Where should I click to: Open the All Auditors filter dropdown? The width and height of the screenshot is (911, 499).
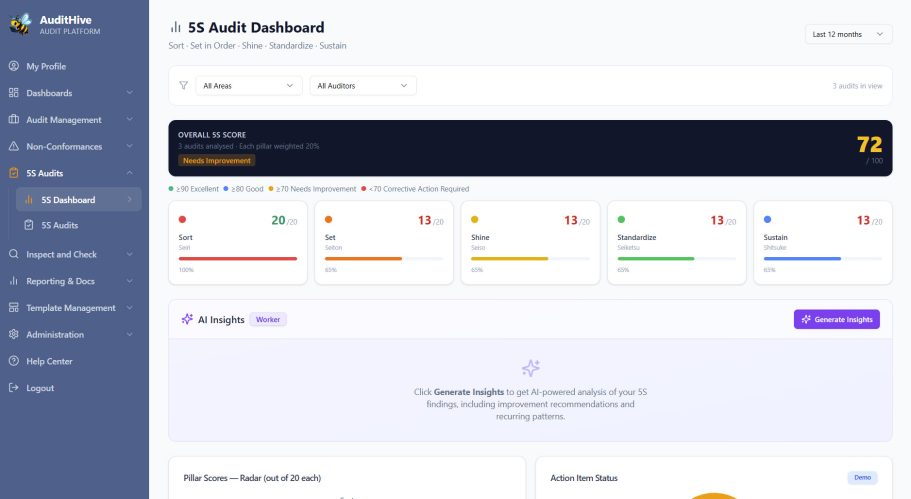pyautogui.click(x=363, y=85)
